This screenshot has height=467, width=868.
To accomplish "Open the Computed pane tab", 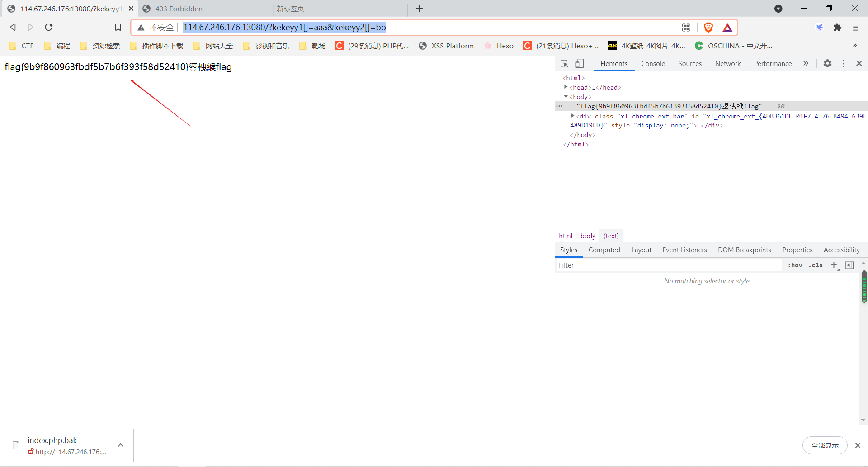I will pyautogui.click(x=604, y=250).
